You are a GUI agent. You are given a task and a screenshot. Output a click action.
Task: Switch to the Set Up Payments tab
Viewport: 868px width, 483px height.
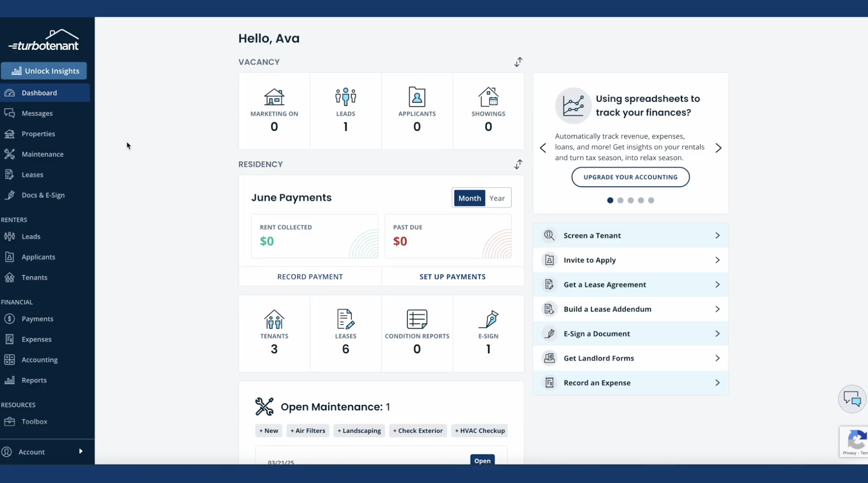452,276
